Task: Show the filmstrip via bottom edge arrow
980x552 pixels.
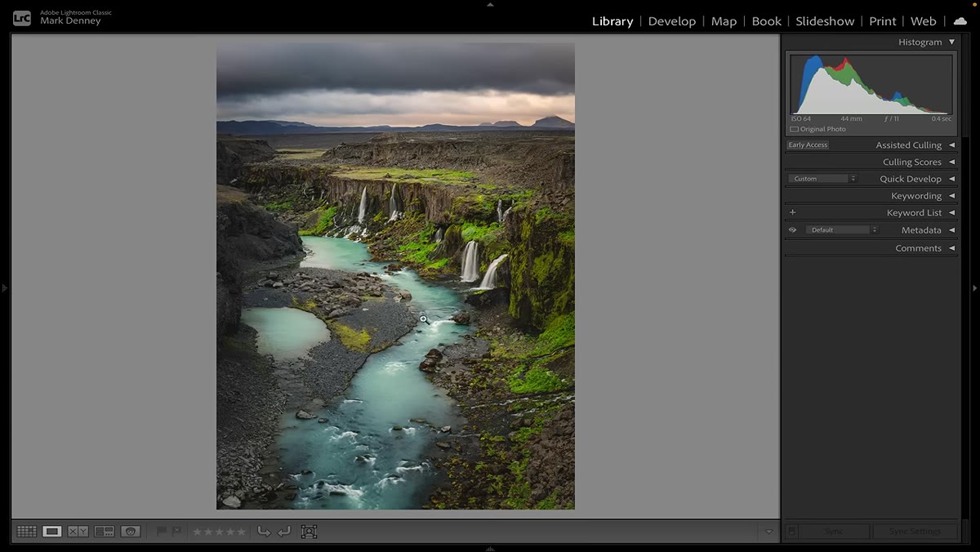Action: click(490, 548)
